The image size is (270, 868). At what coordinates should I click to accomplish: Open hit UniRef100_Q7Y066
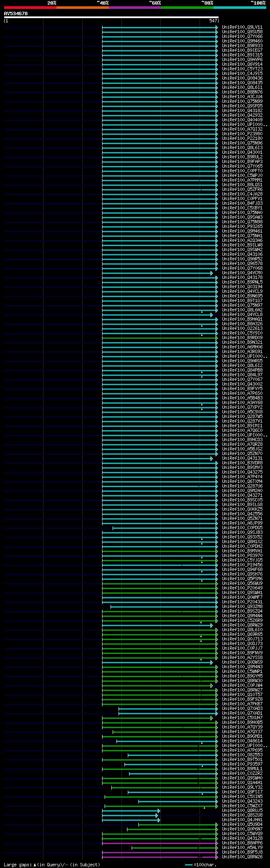(x=242, y=36)
